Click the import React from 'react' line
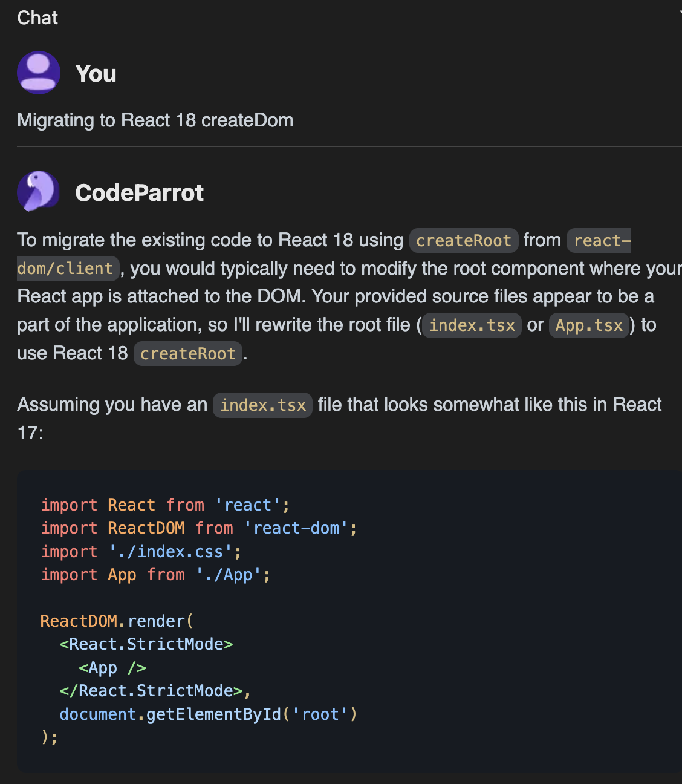This screenshot has width=682, height=784. (165, 505)
